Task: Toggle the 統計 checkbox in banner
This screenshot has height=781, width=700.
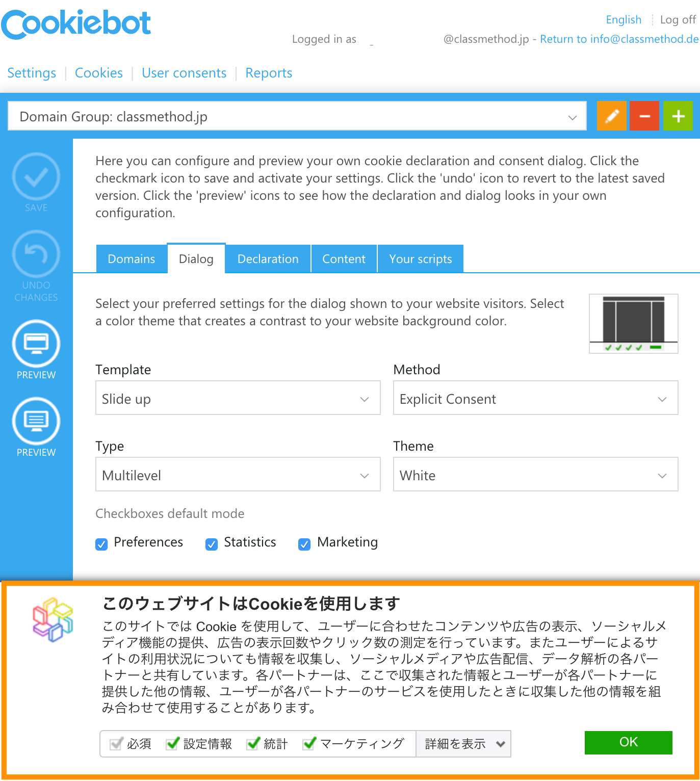Action: (253, 744)
